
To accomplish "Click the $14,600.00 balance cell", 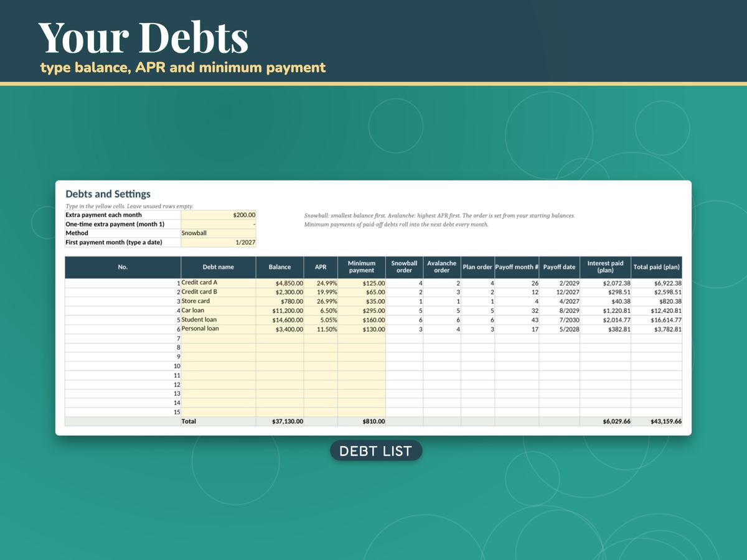I will (280, 320).
